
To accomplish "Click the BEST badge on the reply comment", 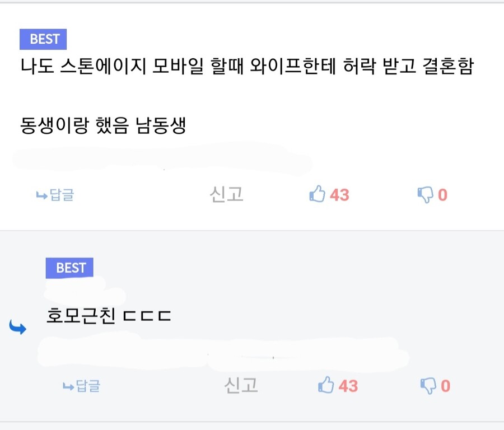I will [x=69, y=268].
